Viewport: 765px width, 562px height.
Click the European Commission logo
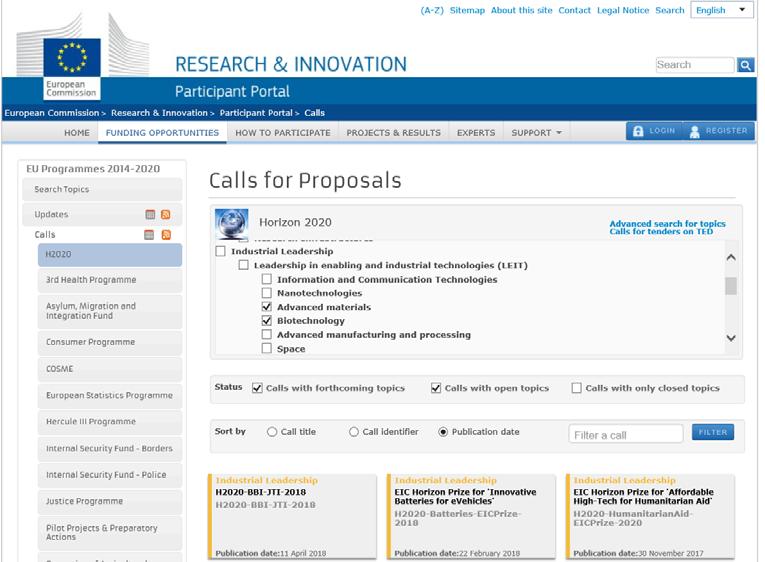(x=72, y=68)
